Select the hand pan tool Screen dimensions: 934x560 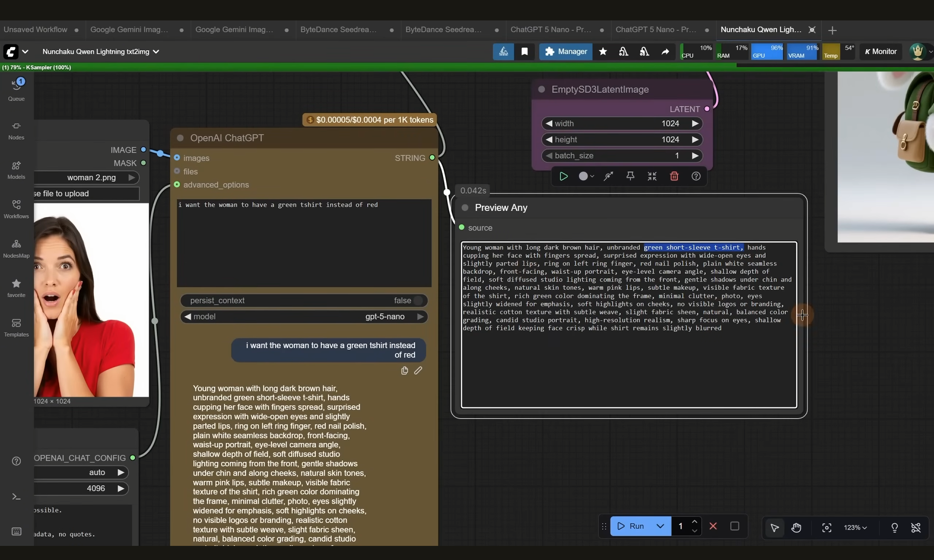(x=796, y=527)
